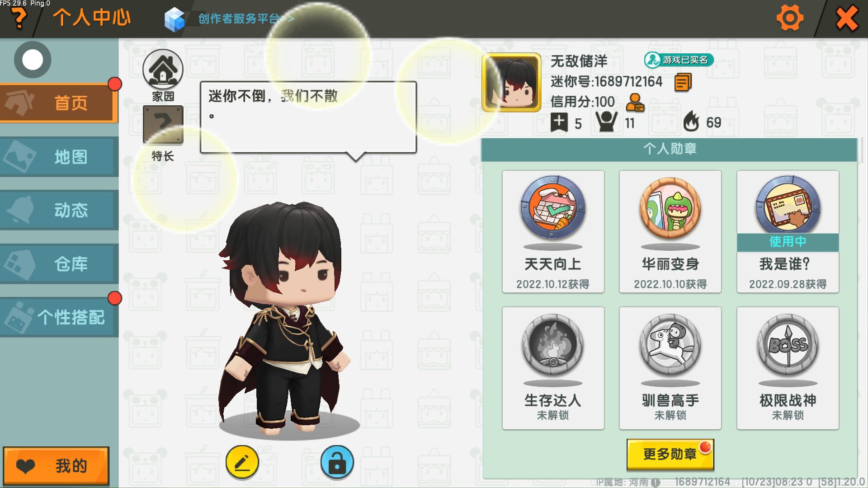
Task: Click the flame popularity icon
Action: [691, 122]
